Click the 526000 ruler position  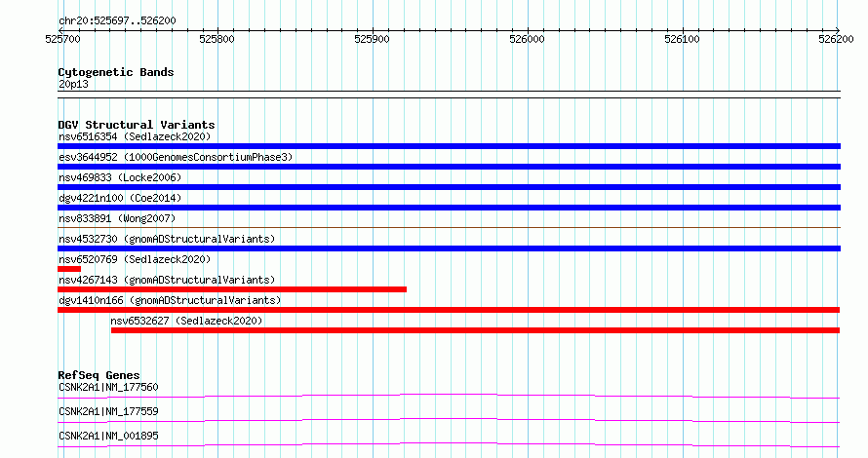[527, 39]
